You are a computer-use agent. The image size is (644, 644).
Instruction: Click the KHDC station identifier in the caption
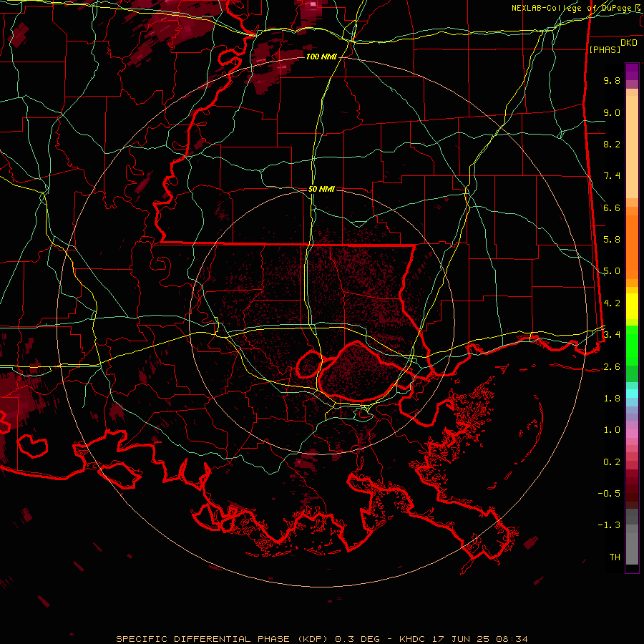tap(411, 639)
